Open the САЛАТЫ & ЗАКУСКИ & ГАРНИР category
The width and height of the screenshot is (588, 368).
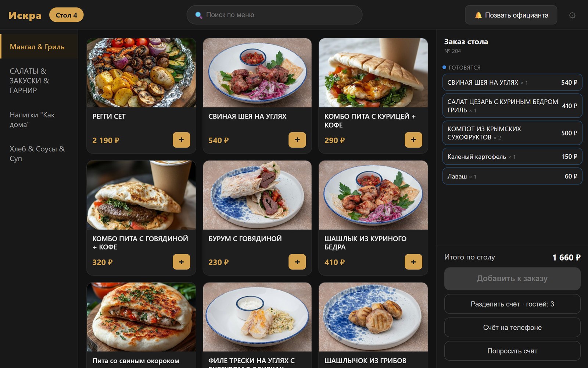(x=39, y=81)
